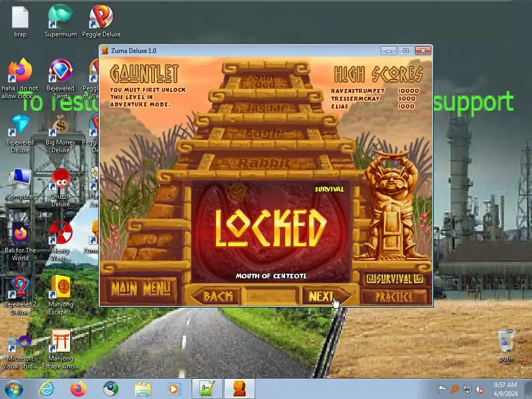Launch Internet Explorer from taskbar

pos(46,389)
